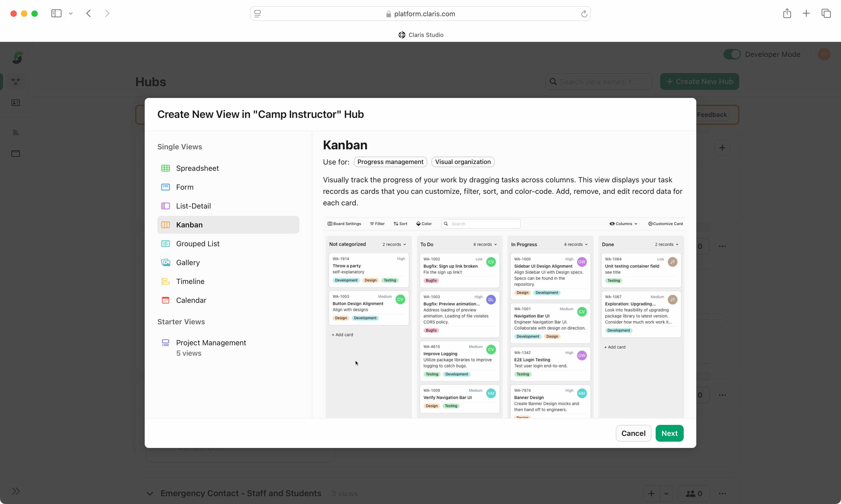The image size is (841, 504).
Task: Click Safari share icon
Action: click(x=787, y=14)
